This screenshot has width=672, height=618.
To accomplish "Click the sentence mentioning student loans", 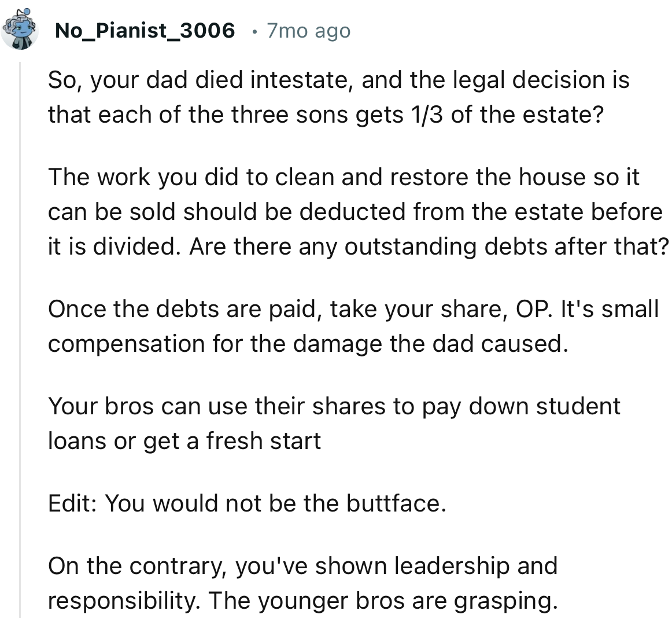I will [334, 422].
